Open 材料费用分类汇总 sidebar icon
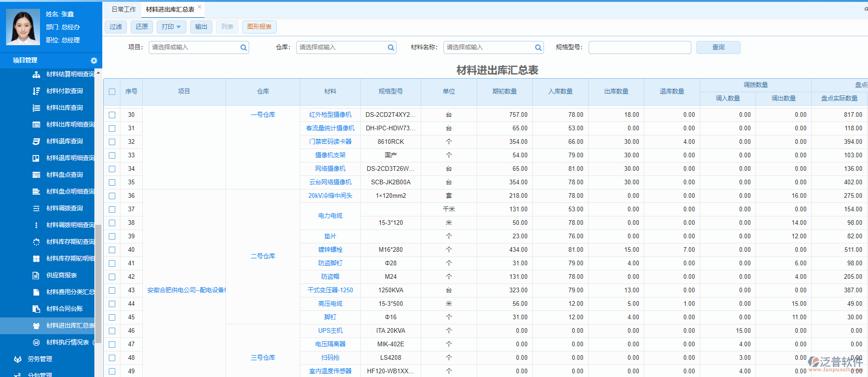Viewport: 868px width, 377px height. click(36, 292)
